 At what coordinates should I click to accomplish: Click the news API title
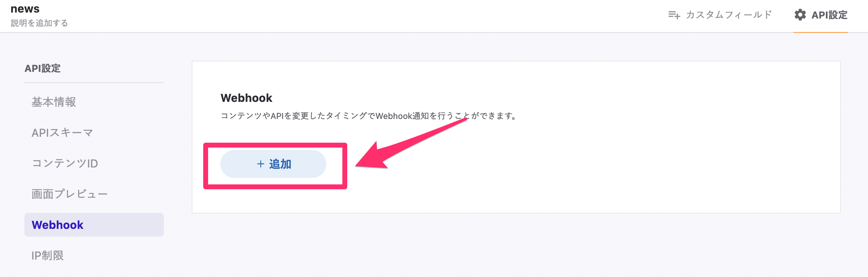pos(25,9)
